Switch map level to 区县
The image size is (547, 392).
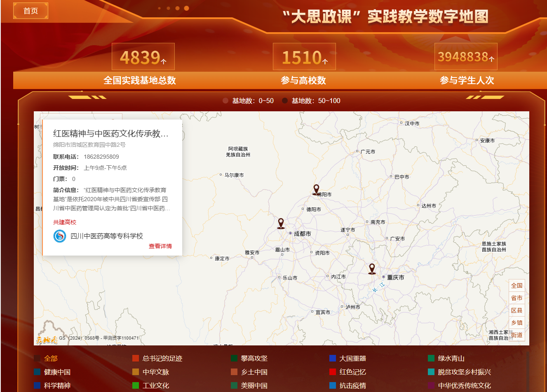pos(516,310)
